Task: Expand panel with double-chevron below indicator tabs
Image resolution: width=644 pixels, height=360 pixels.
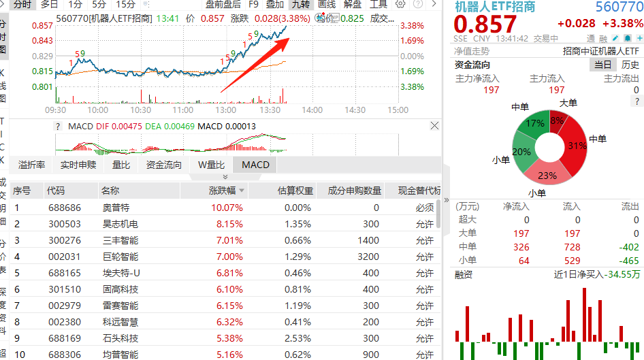Action: click(x=225, y=177)
